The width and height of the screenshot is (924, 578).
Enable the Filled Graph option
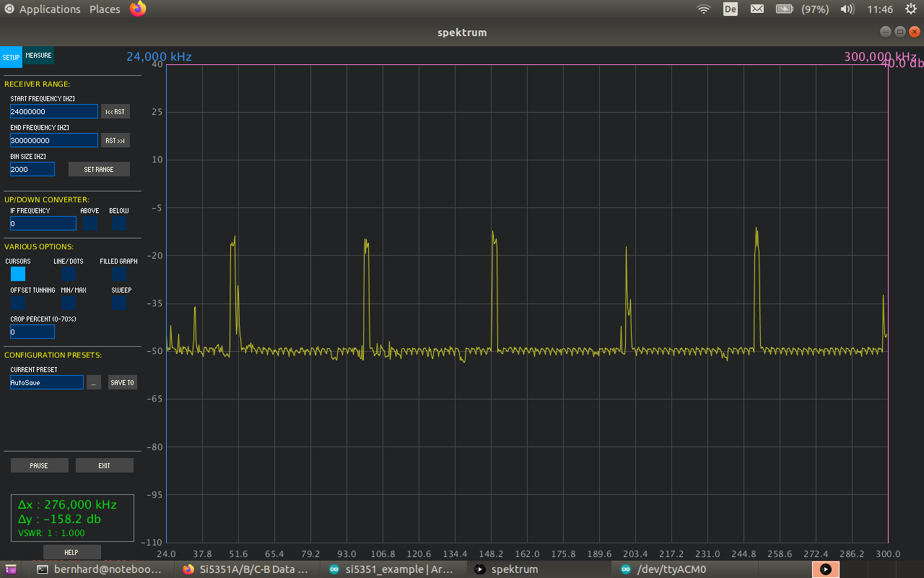point(119,274)
